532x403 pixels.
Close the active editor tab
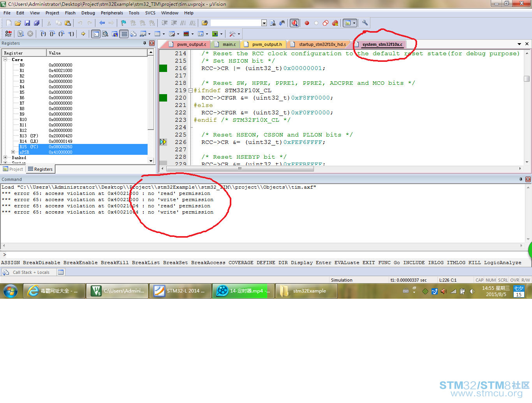pyautogui.click(x=527, y=44)
